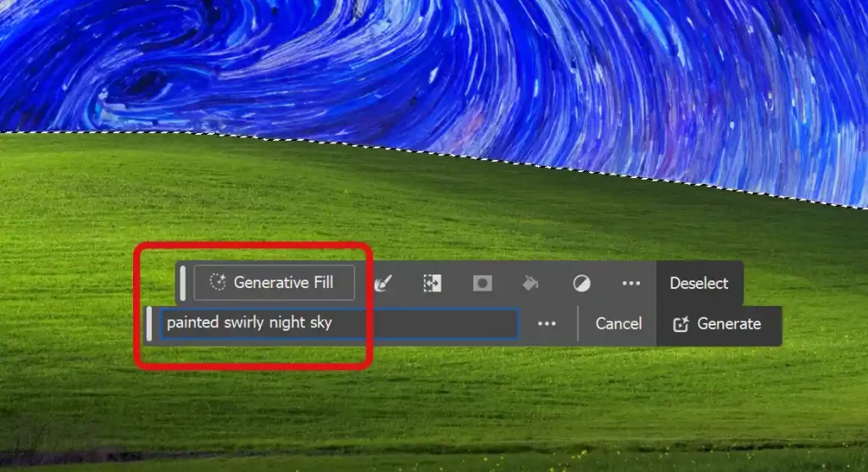Screen dimensions: 868x472
Task: Click the Deselect button
Action: (x=698, y=283)
